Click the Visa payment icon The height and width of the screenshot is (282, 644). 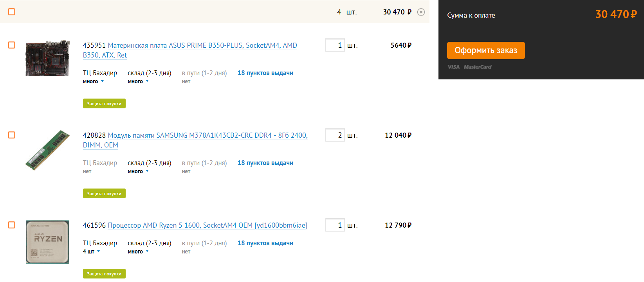coord(453,67)
